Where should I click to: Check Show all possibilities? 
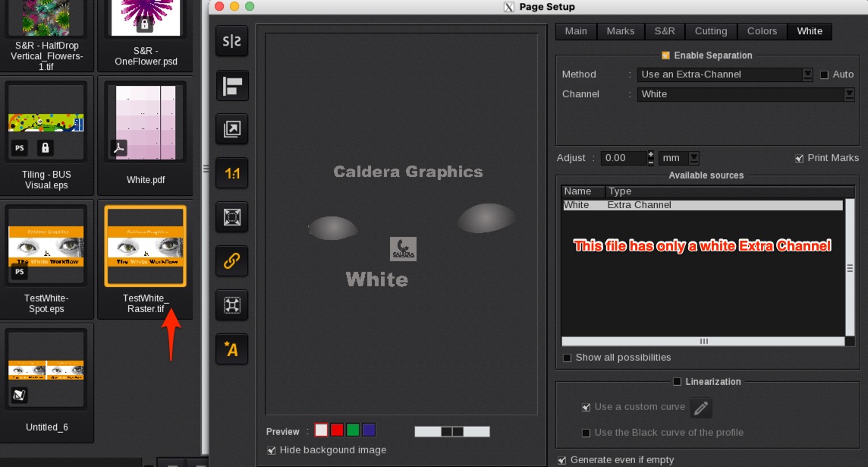pyautogui.click(x=567, y=358)
